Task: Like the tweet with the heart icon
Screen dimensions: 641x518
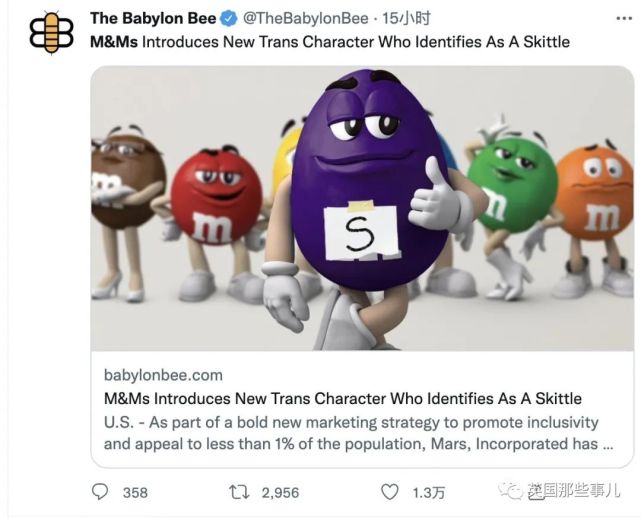Action: (392, 491)
